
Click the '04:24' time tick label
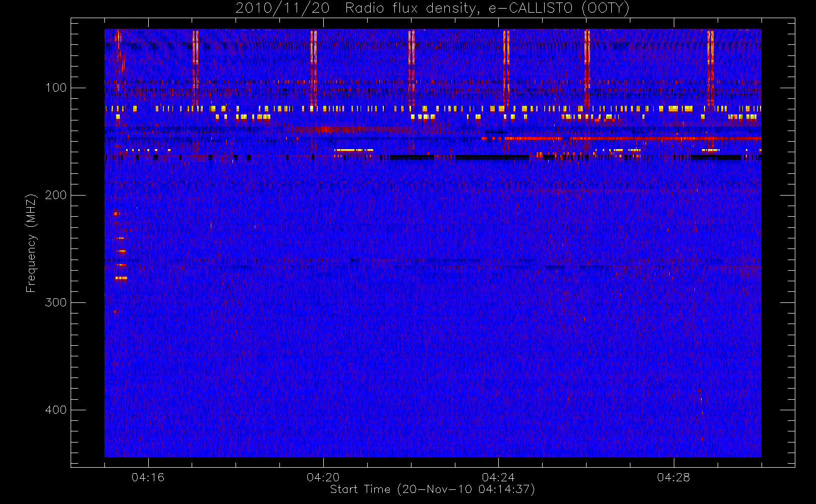[x=498, y=477]
